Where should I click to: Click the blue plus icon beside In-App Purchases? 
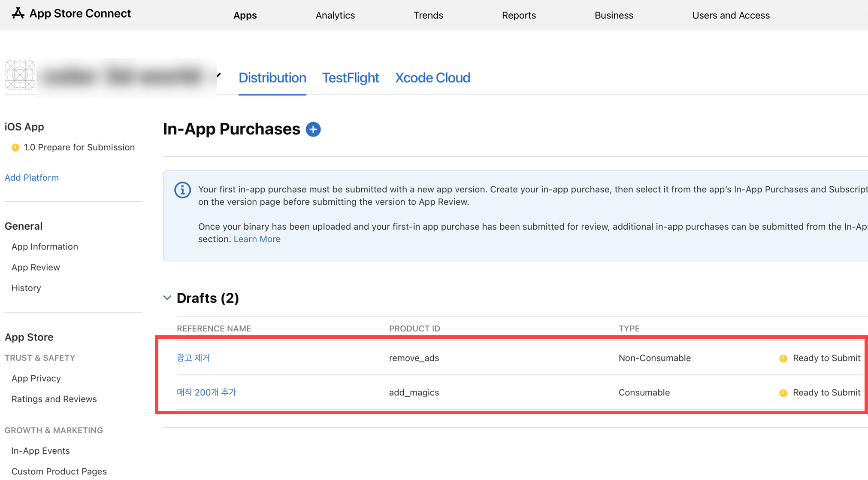pos(313,129)
